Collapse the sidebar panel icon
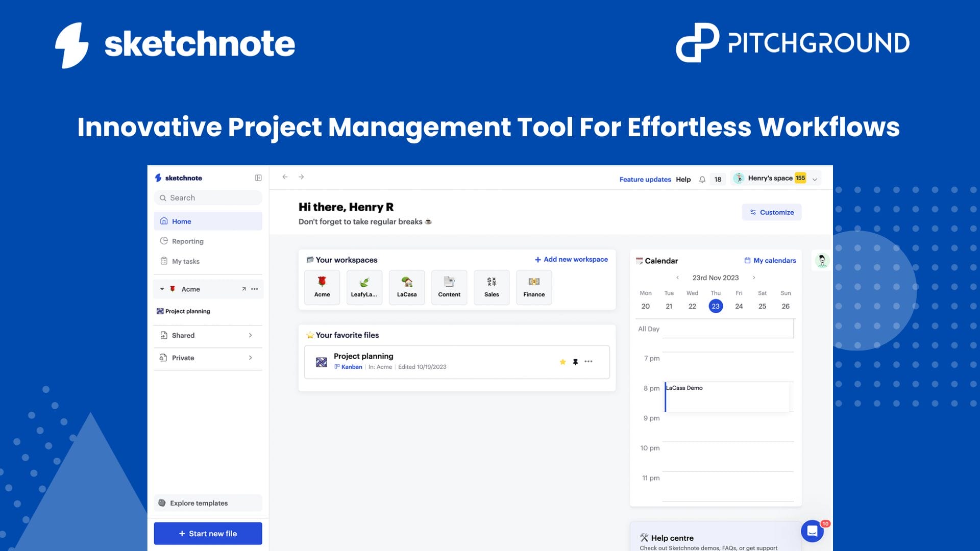980x551 pixels. pyautogui.click(x=258, y=178)
